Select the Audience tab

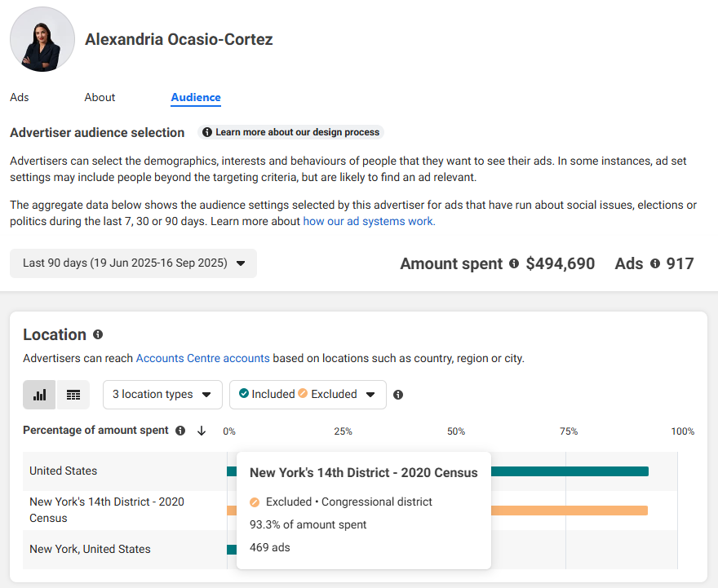coord(196,97)
